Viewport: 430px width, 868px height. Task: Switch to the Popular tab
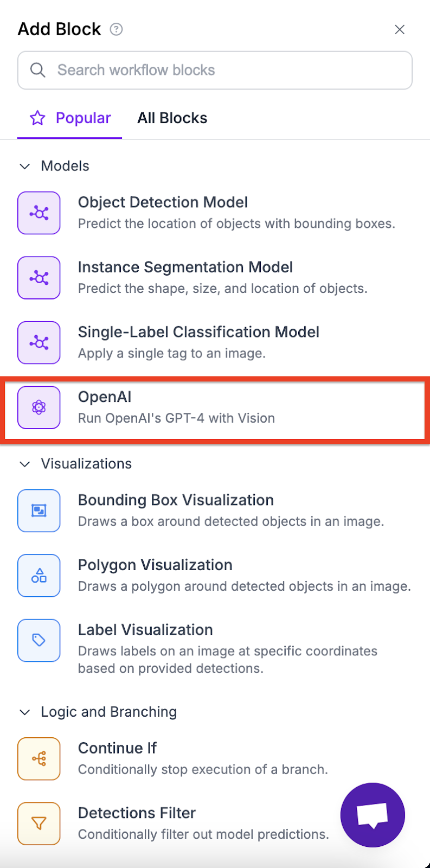pos(70,118)
